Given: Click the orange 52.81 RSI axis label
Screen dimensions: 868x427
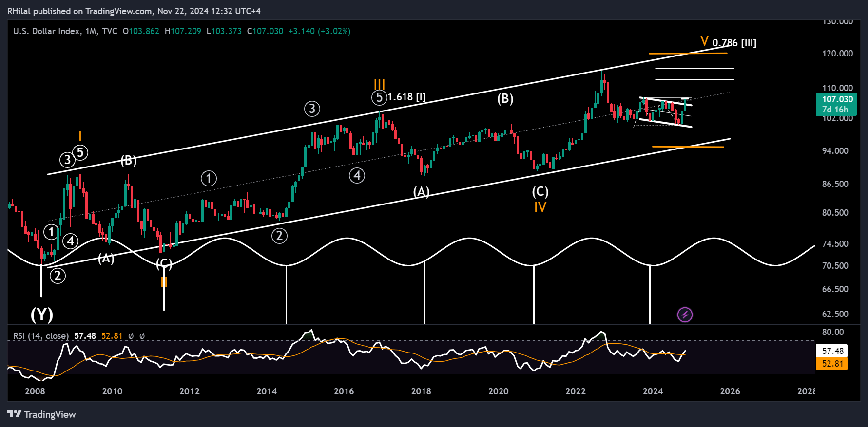Looking at the screenshot, I should pos(832,364).
